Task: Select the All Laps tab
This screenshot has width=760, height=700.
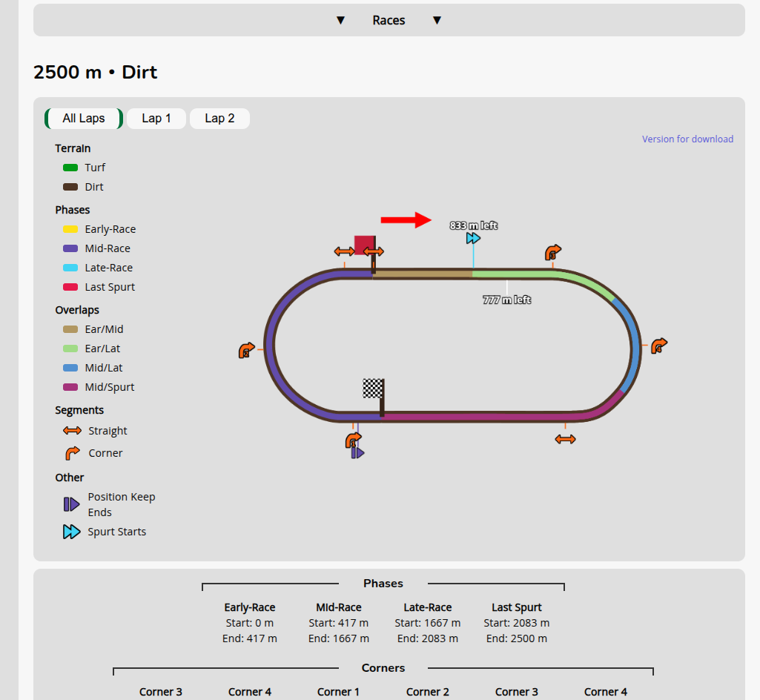Action: coord(83,119)
